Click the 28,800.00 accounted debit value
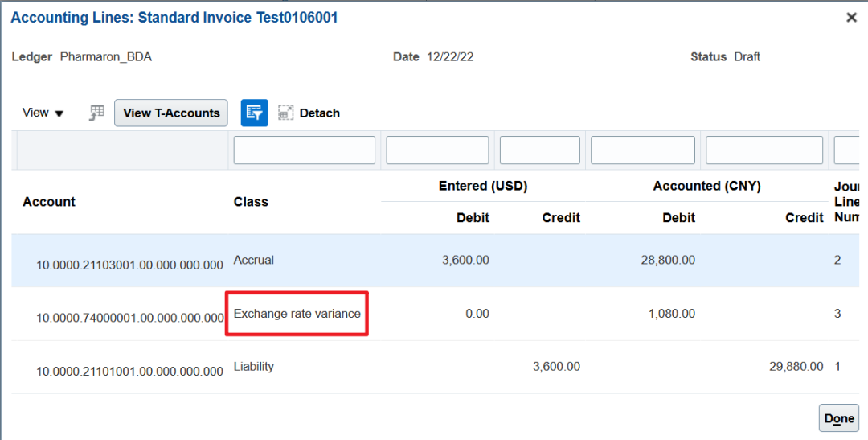Viewport: 868px width, 440px height. [668, 260]
